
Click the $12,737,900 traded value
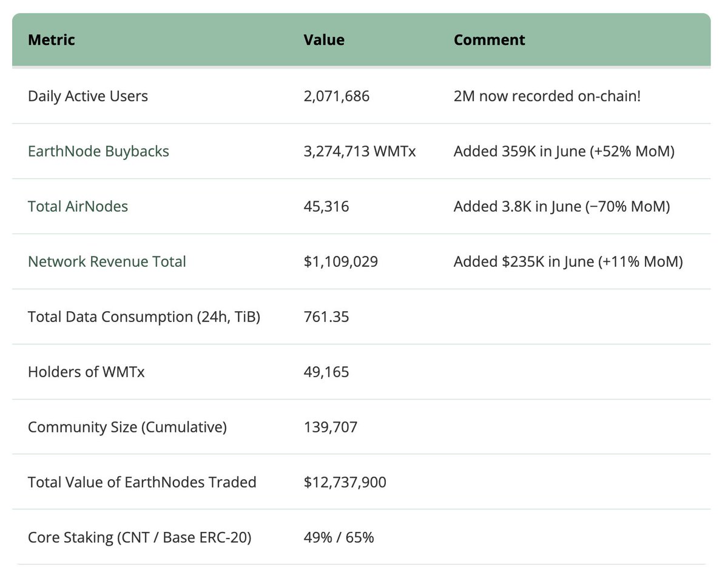[345, 482]
